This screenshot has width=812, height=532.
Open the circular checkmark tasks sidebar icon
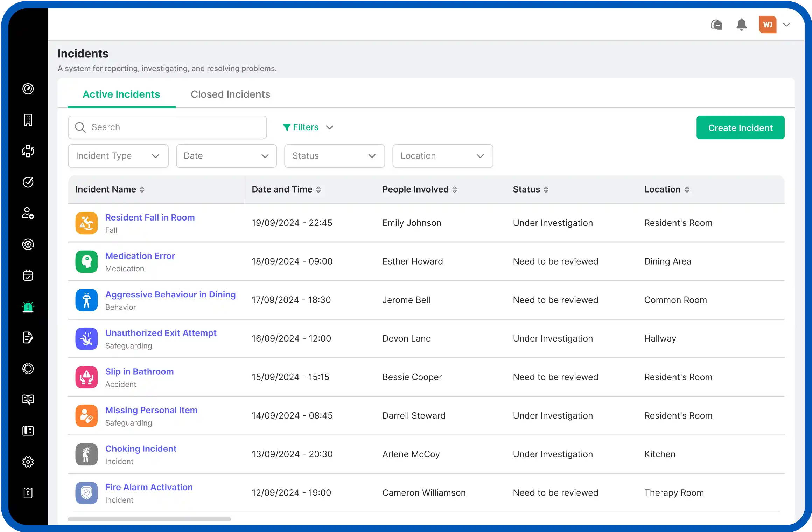tap(28, 182)
